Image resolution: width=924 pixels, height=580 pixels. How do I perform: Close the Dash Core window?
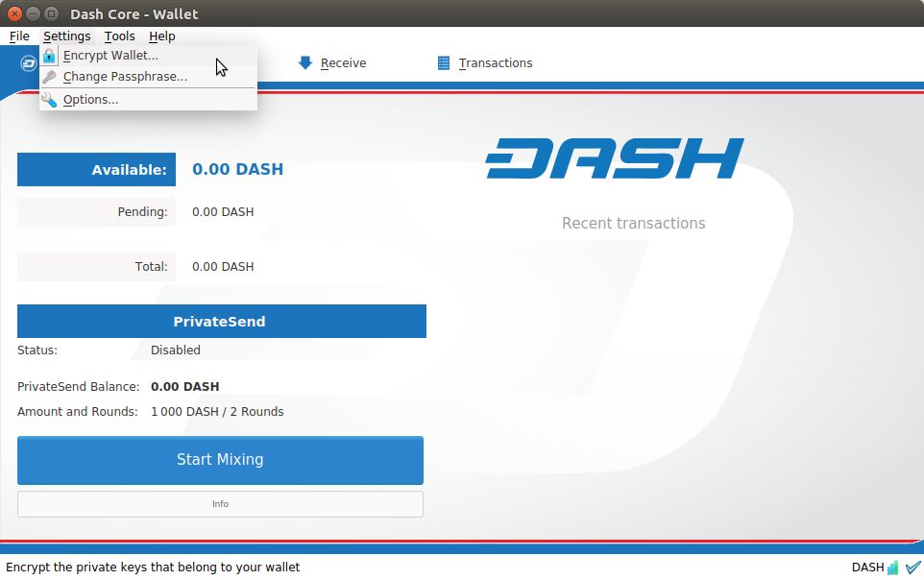click(x=14, y=13)
